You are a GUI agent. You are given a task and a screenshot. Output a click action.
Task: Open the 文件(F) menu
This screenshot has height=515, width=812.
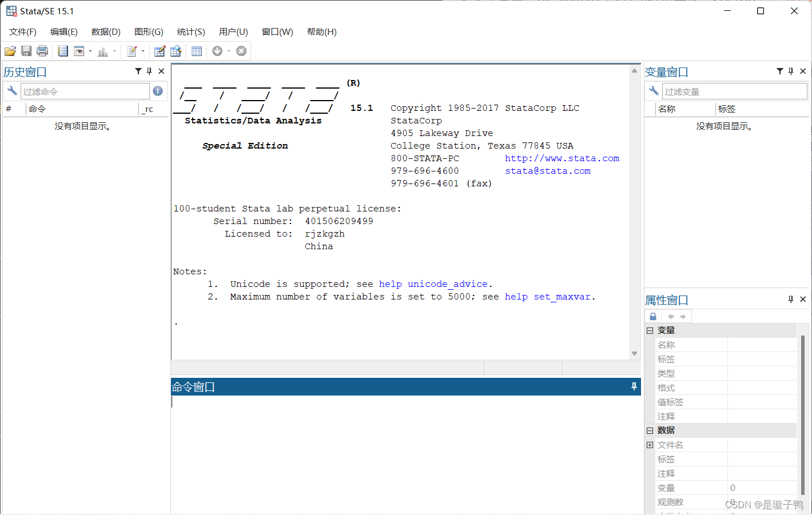point(23,32)
